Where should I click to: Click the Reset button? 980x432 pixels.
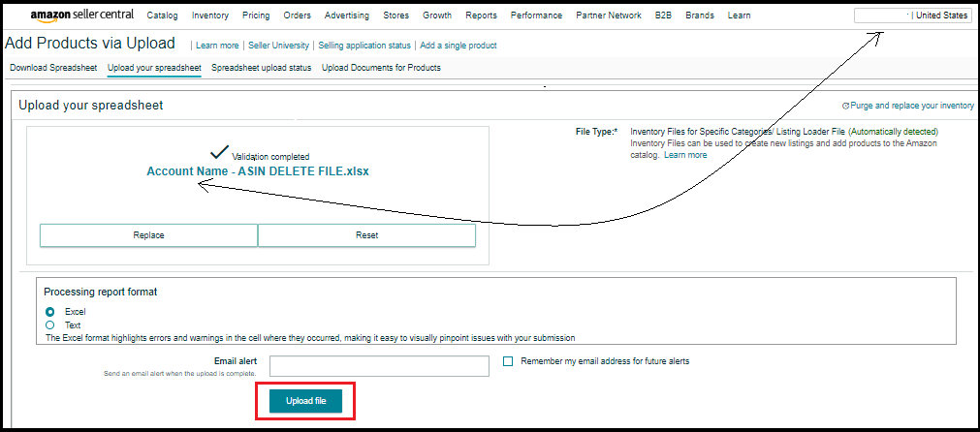366,235
